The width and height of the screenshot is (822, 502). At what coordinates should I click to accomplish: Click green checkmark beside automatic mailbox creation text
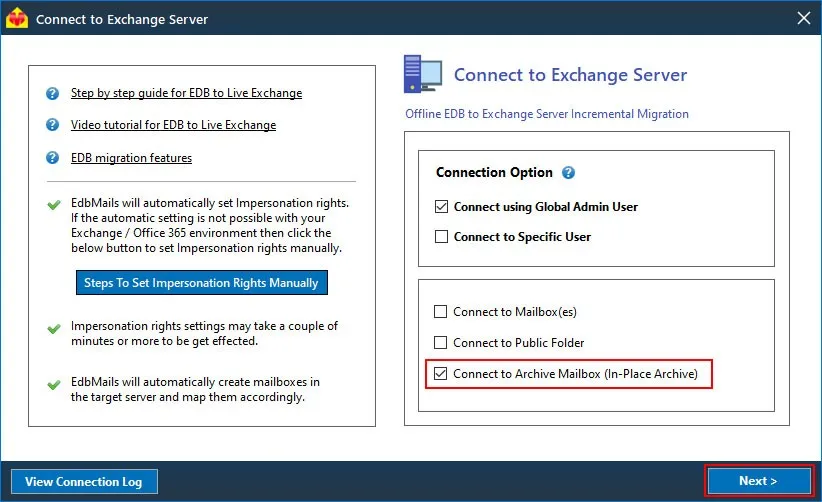(53, 385)
